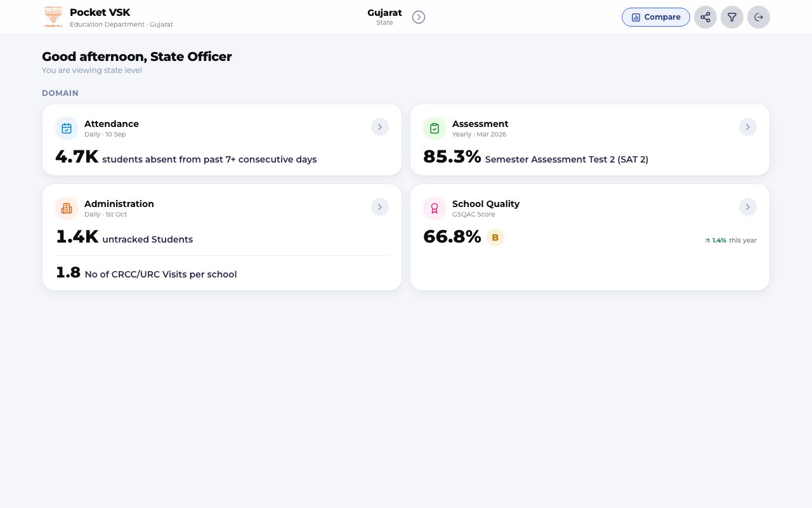Click the 1.8 CRCC/URC visits value
Viewport: 812px width, 508px height.
(x=69, y=272)
